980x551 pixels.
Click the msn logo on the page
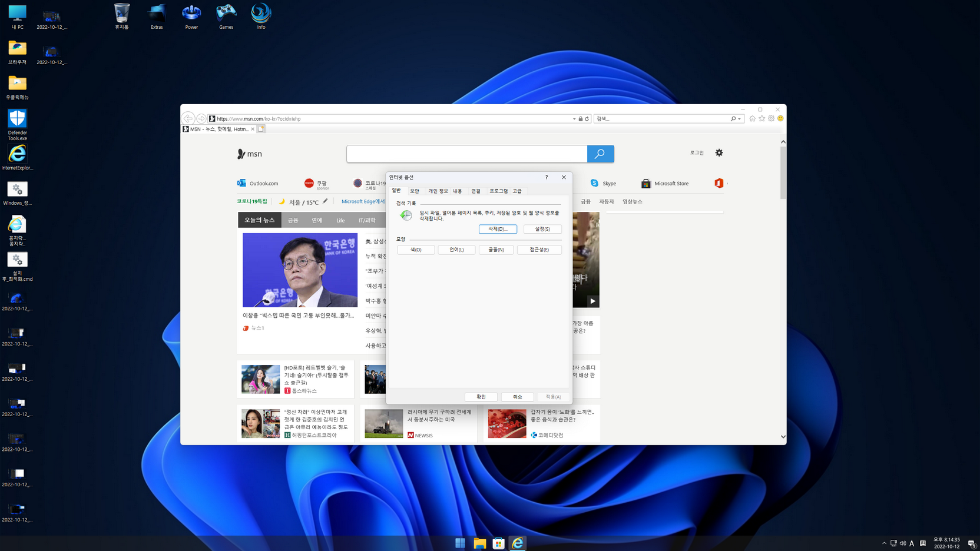coord(250,154)
